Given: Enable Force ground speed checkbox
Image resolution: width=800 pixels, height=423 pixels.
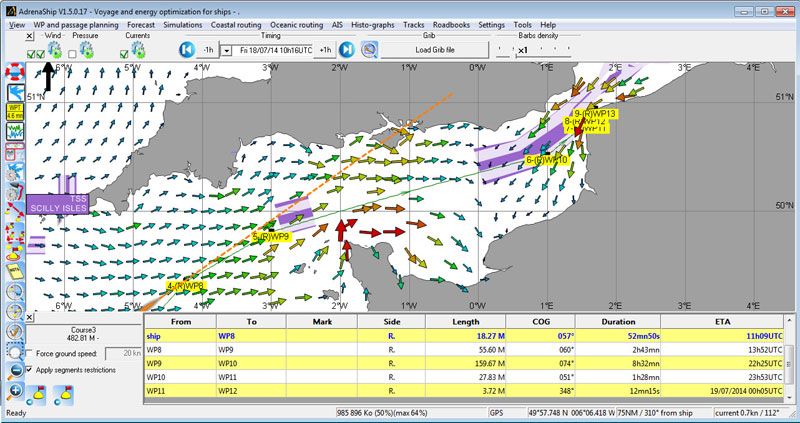Looking at the screenshot, I should 30,354.
